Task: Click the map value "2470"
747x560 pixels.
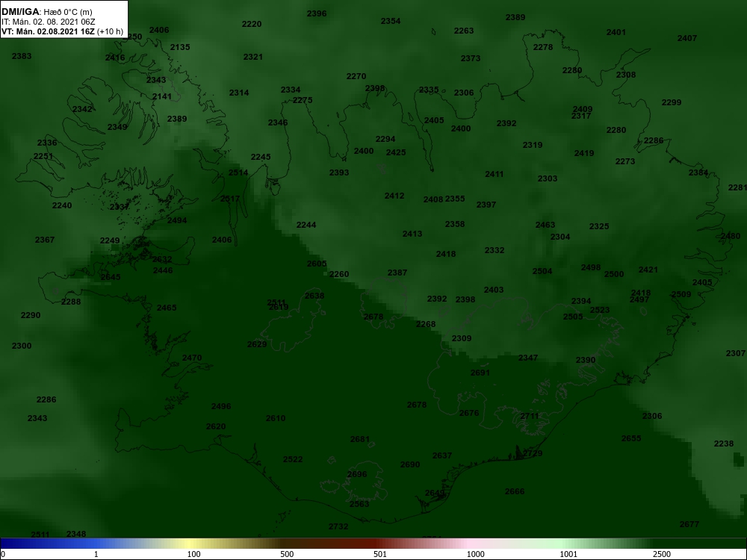Action: click(192, 358)
